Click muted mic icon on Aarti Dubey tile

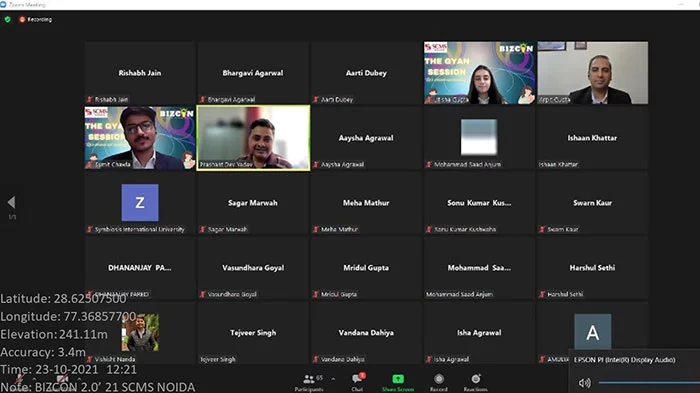pos(316,99)
